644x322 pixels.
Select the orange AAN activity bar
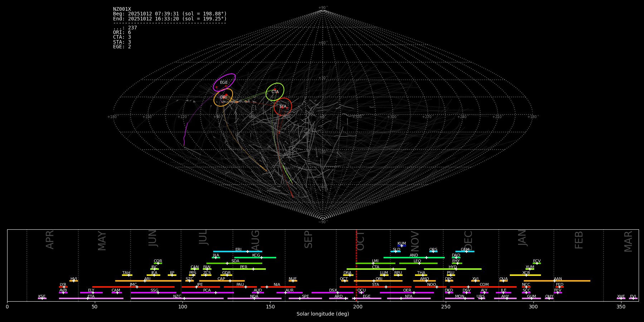[557, 281]
